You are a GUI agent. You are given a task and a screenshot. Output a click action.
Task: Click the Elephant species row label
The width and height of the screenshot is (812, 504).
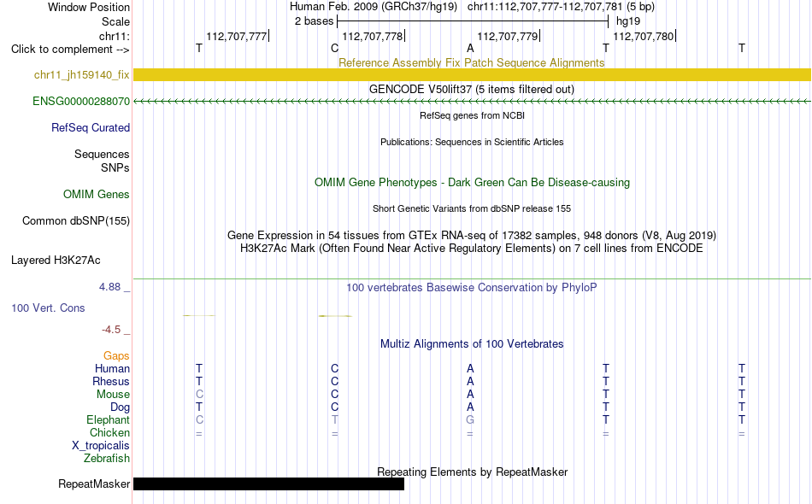click(x=108, y=420)
